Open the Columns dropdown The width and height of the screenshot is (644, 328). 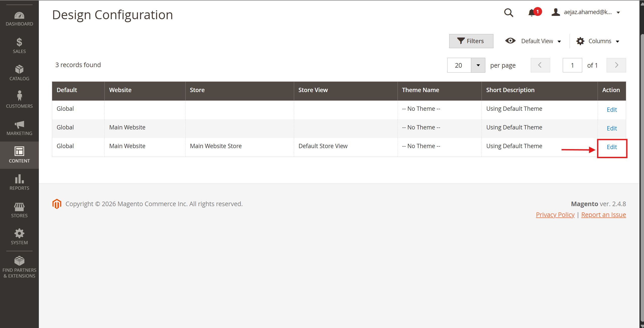point(598,41)
